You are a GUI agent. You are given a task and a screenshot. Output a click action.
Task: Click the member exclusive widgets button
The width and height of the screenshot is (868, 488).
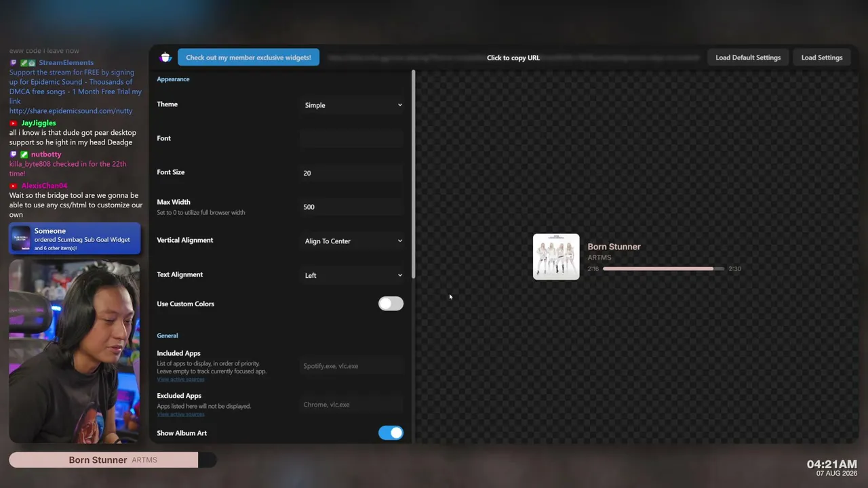tap(248, 58)
